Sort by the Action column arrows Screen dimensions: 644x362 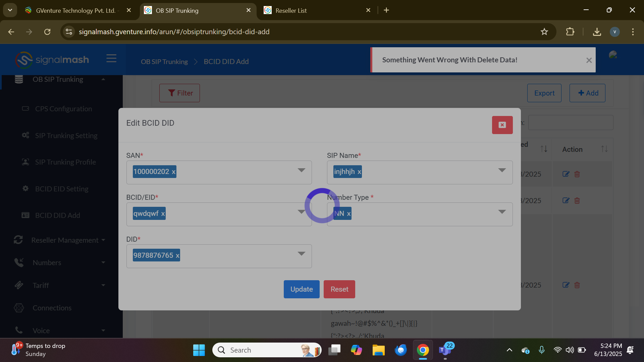604,149
